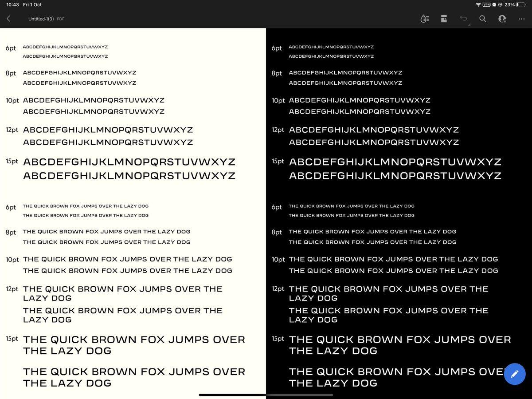Tap the 15pt quick-brown-fox label on white page
This screenshot has width=532, height=399.
click(12, 339)
